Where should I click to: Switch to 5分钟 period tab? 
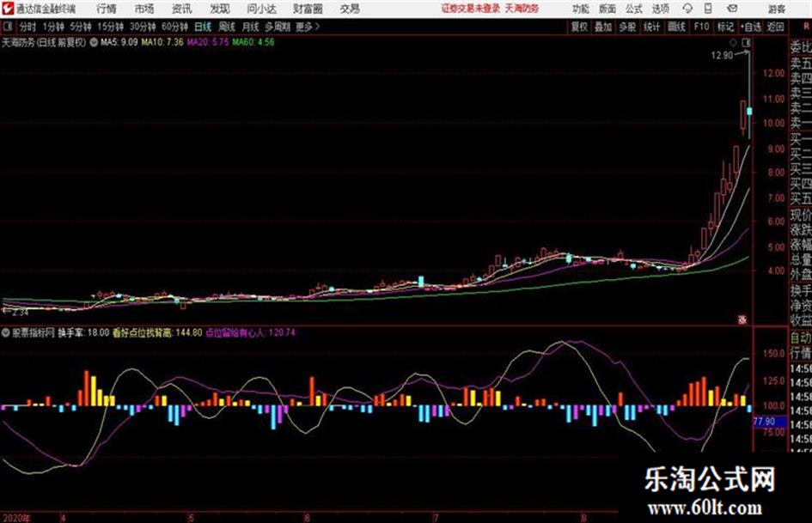[x=81, y=27]
